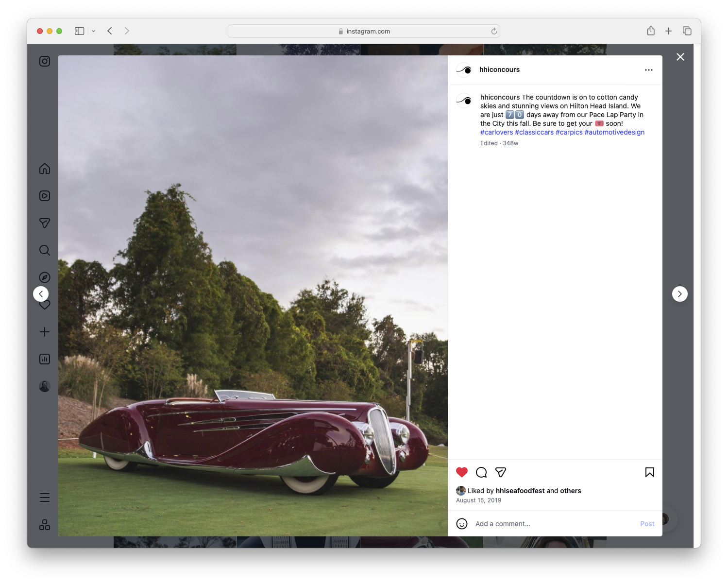Submit the comment with the Post button

click(x=647, y=524)
